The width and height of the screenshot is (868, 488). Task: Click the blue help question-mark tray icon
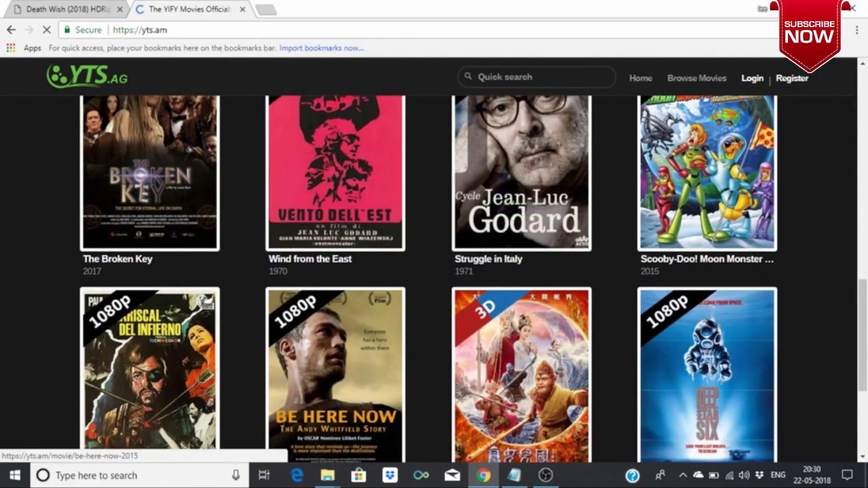coord(632,476)
